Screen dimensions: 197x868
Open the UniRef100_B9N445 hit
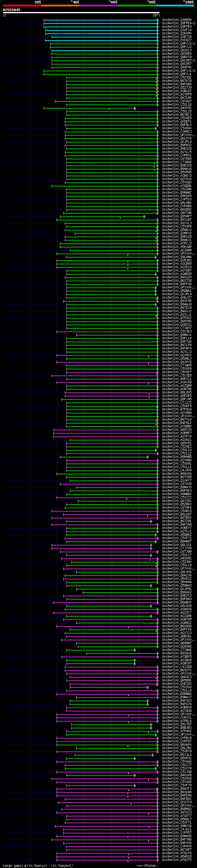(176, 836)
